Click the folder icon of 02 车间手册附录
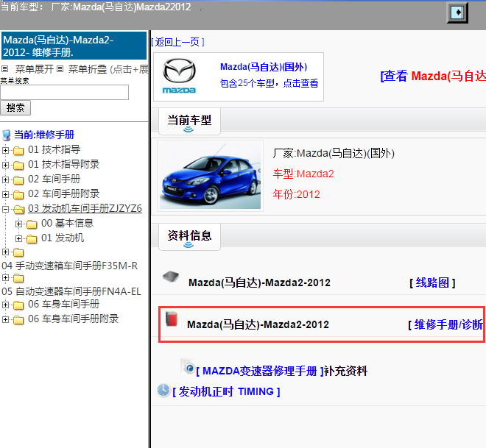 18,195
